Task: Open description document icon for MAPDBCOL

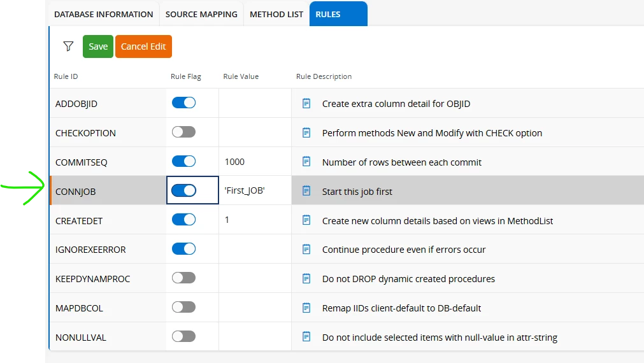Action: (x=306, y=308)
